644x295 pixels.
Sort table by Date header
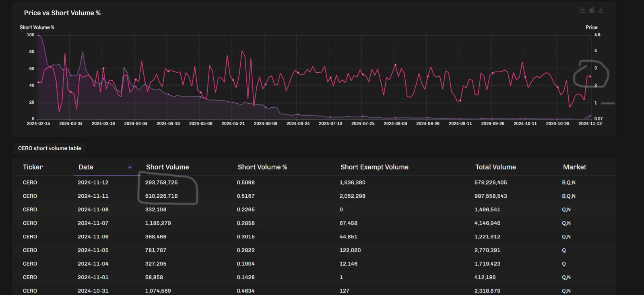[x=86, y=167]
